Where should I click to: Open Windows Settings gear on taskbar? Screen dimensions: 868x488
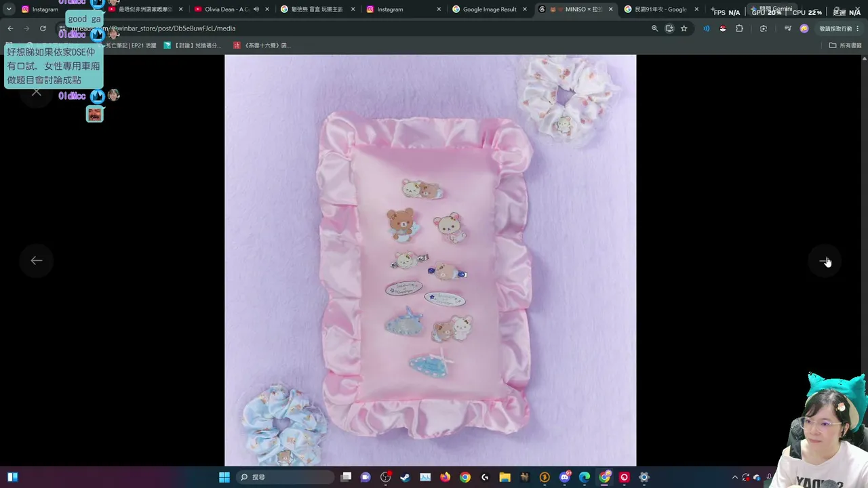(644, 477)
